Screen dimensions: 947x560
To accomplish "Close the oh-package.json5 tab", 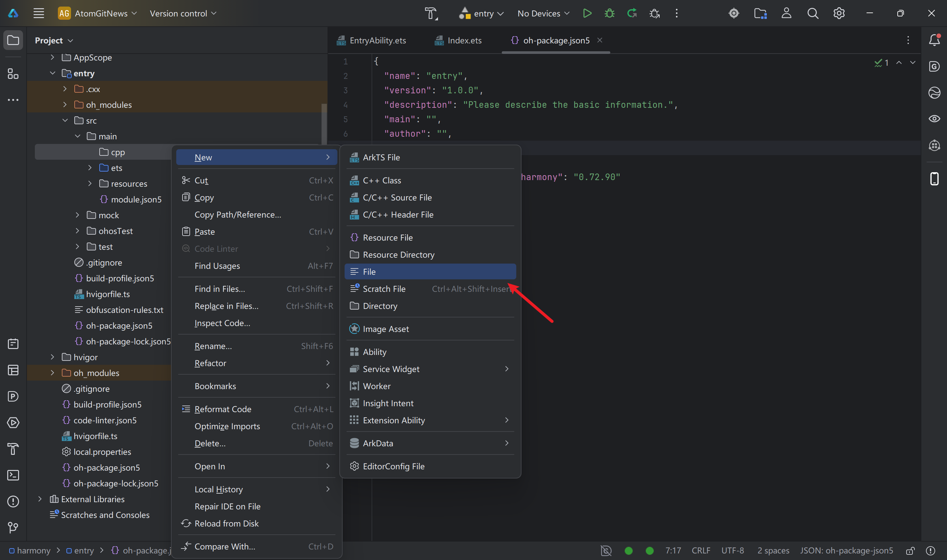I will (600, 40).
